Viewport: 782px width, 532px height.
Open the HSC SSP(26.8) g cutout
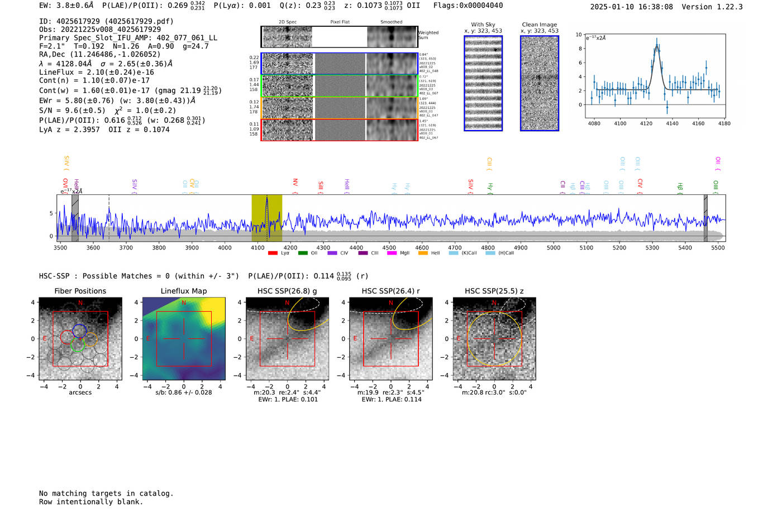click(x=287, y=339)
